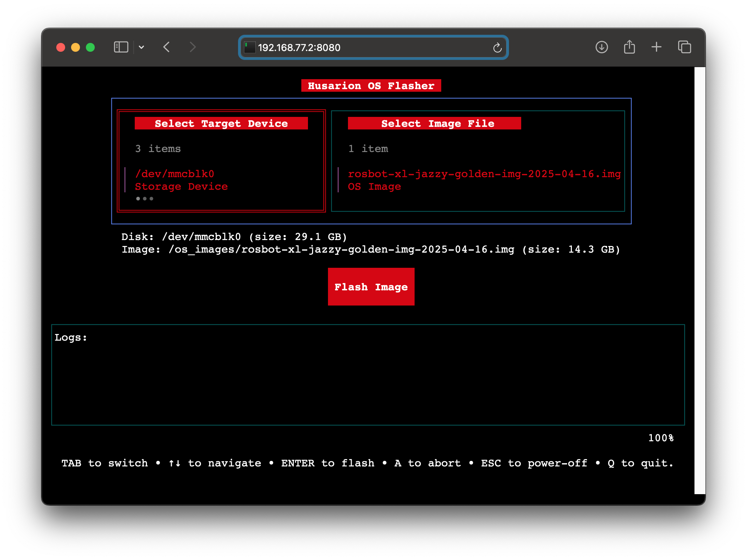Click the Logs: label
Viewport: 747px width, 560px height.
coord(71,337)
